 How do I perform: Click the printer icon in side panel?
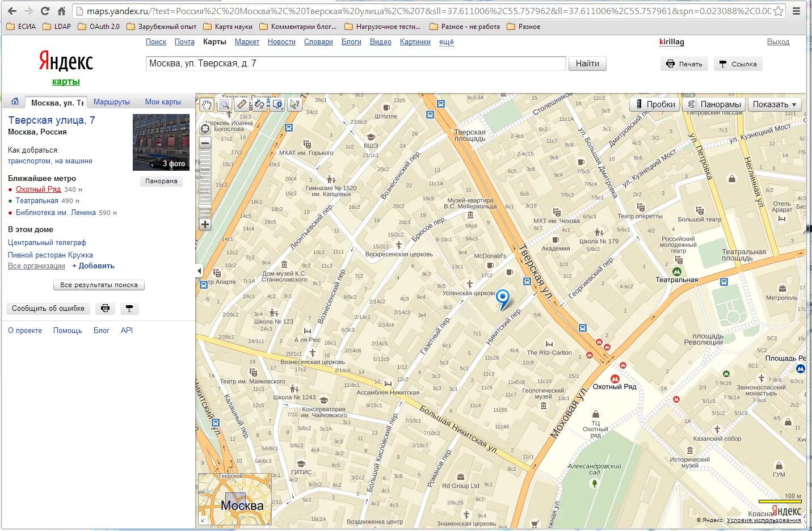click(x=105, y=309)
